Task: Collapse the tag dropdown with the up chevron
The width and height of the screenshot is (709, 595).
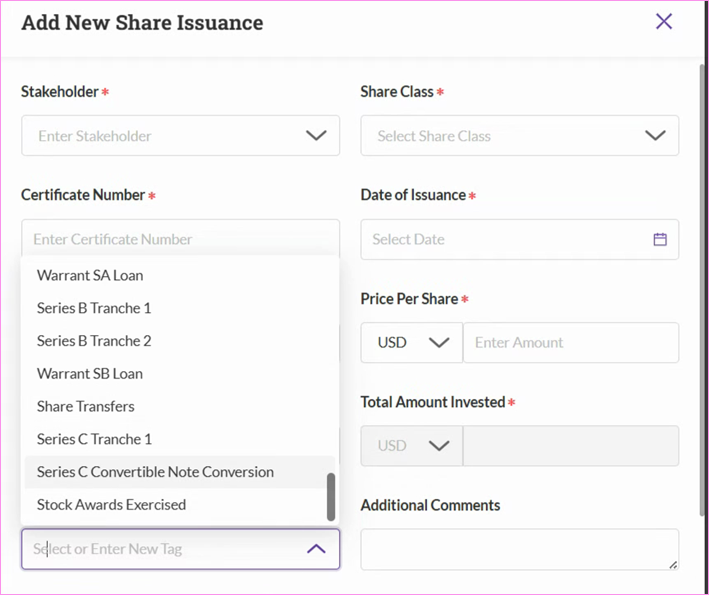Action: (x=316, y=549)
